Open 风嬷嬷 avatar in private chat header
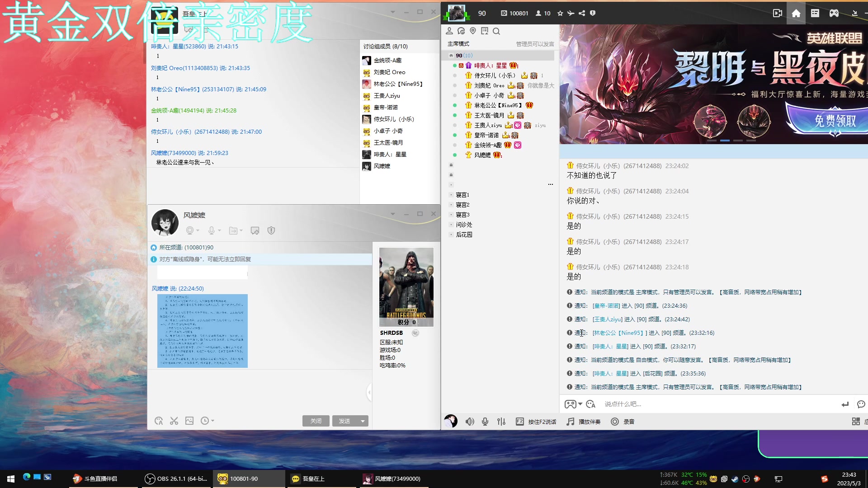868x488 pixels. (165, 222)
